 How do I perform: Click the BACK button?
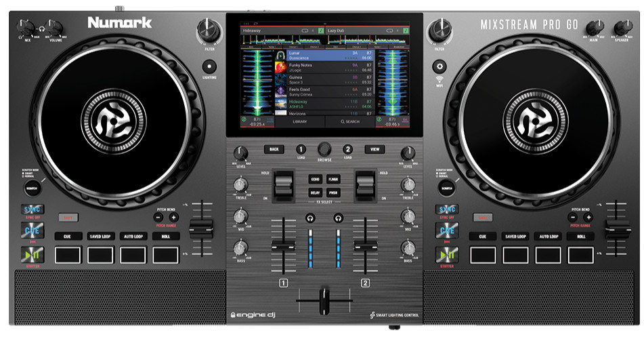(274, 149)
